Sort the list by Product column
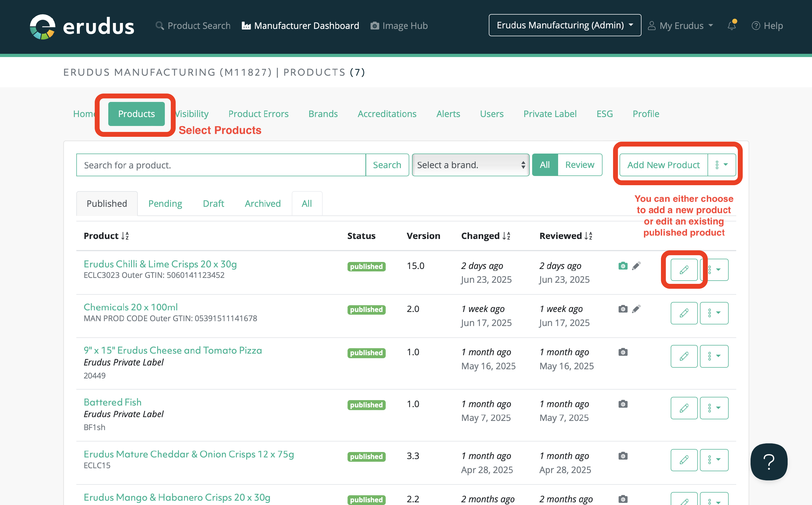The width and height of the screenshot is (812, 505). click(x=106, y=236)
